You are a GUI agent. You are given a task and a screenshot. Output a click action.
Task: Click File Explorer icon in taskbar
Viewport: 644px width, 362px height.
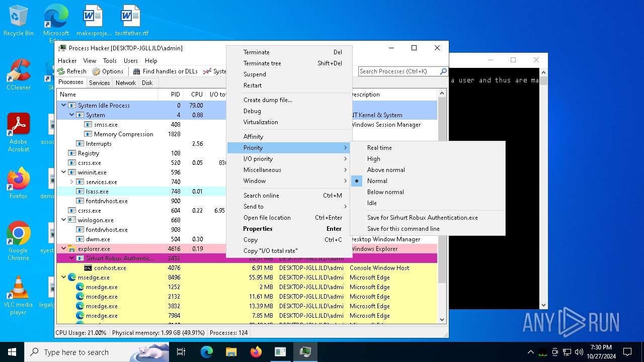point(231,352)
